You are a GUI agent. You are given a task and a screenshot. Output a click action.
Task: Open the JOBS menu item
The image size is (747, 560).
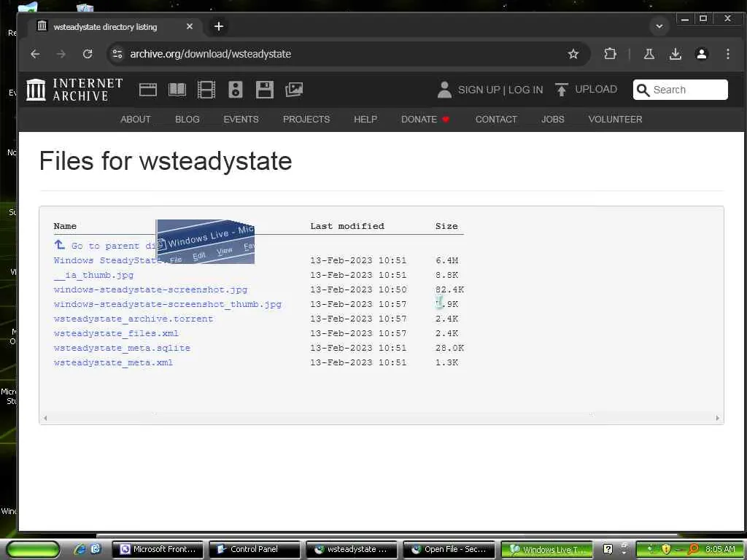point(553,119)
